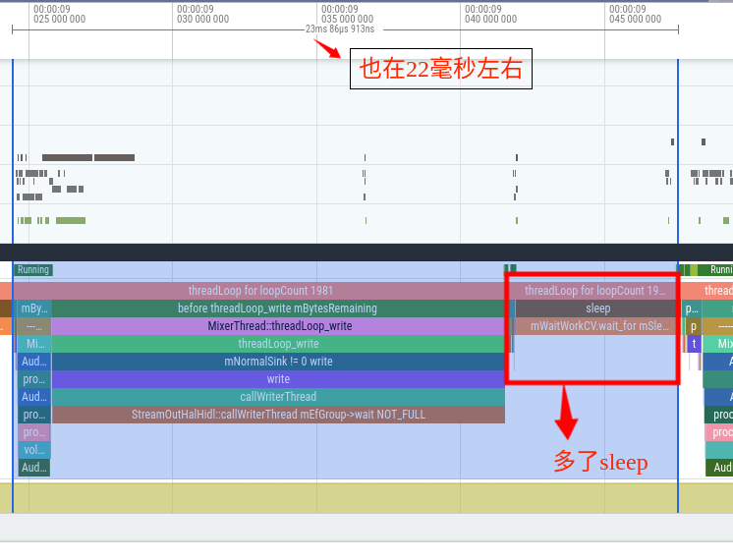The width and height of the screenshot is (733, 560).
Task: Select the small 'mBy...' slice
Action: pyautogui.click(x=34, y=308)
